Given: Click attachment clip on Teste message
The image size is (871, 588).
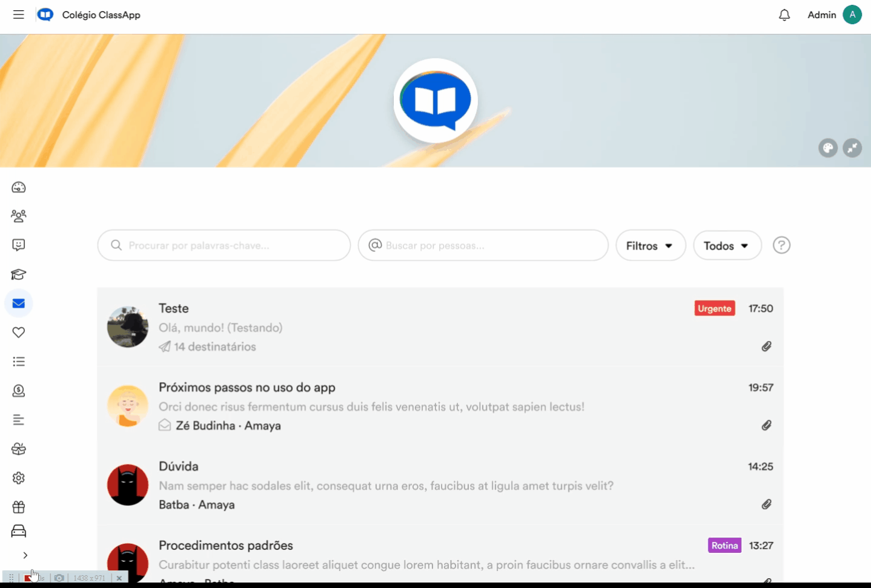Looking at the screenshot, I should pyautogui.click(x=766, y=346).
